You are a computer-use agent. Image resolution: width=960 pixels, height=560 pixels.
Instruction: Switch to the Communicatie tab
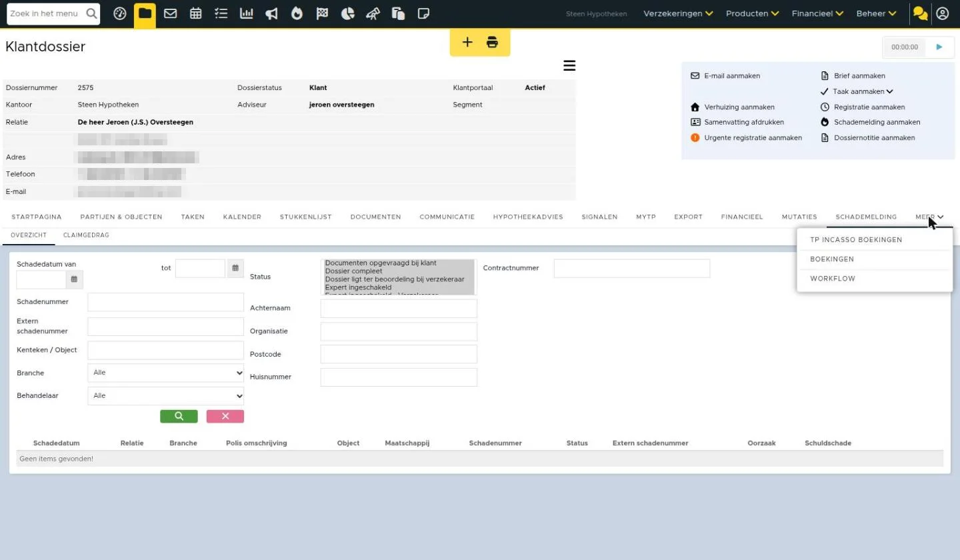pos(447,217)
